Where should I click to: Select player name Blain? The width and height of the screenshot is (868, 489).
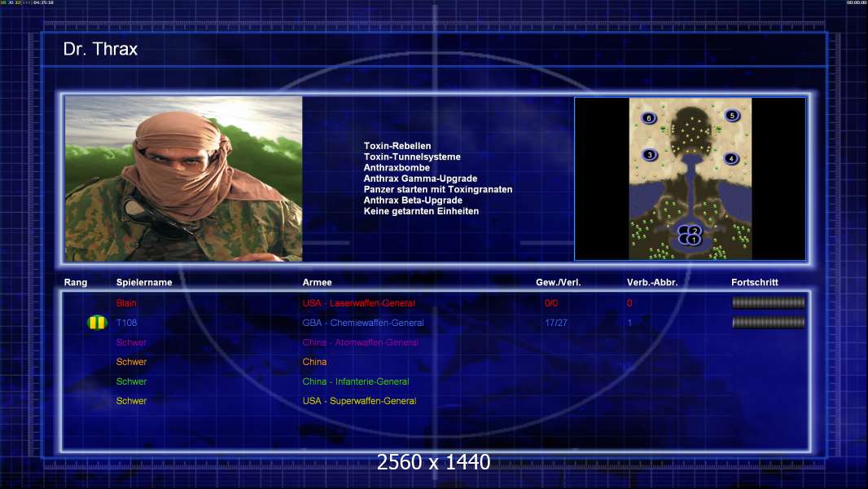click(x=126, y=303)
